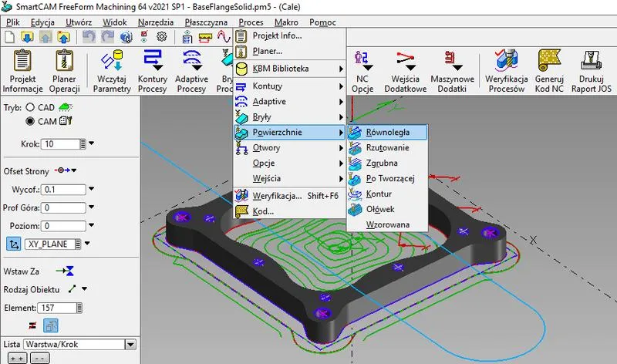
Task: Expand the Krok value dropdown arrow
Action: click(x=92, y=144)
